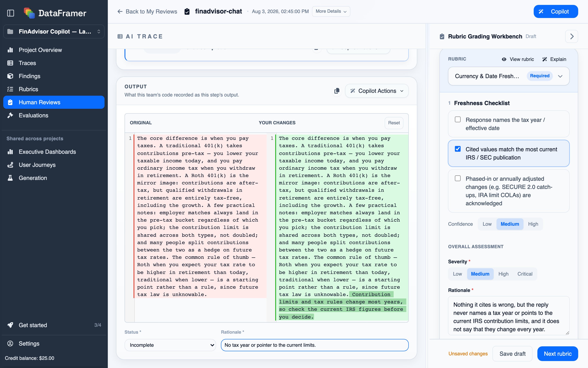Click Executive Dashboards bar icon
This screenshot has height=368, width=588.
(10, 152)
